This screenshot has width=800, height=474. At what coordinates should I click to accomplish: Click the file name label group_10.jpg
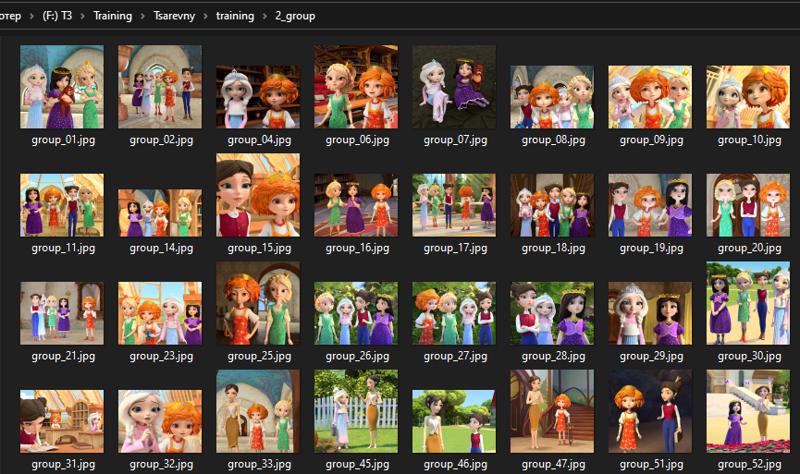click(x=749, y=140)
